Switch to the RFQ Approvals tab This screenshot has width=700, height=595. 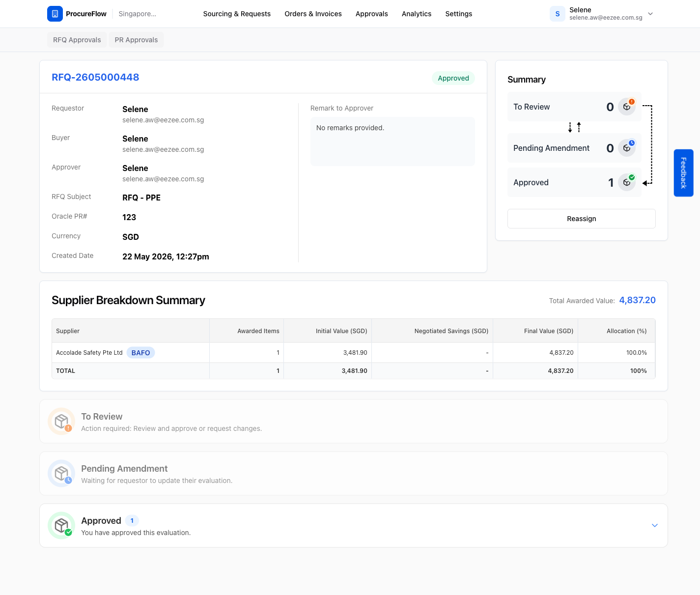coord(77,40)
